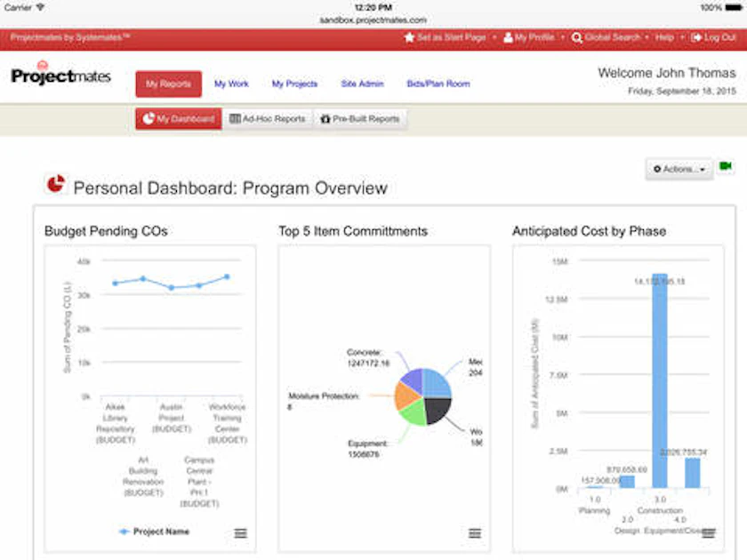Screen dimensions: 747x560
Task: Click the Anticipated Cost by Phase title
Action: (589, 231)
